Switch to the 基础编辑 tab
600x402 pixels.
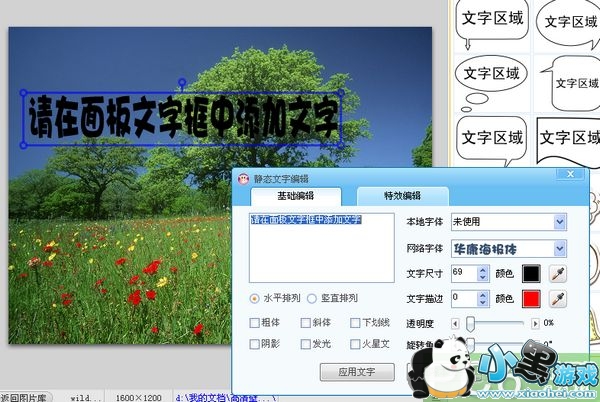click(295, 196)
